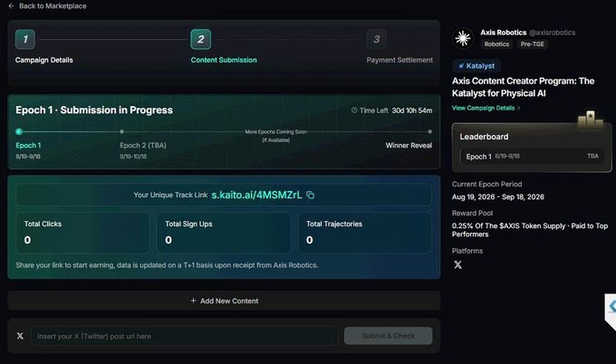Click the @axisrobotics handle

(553, 33)
